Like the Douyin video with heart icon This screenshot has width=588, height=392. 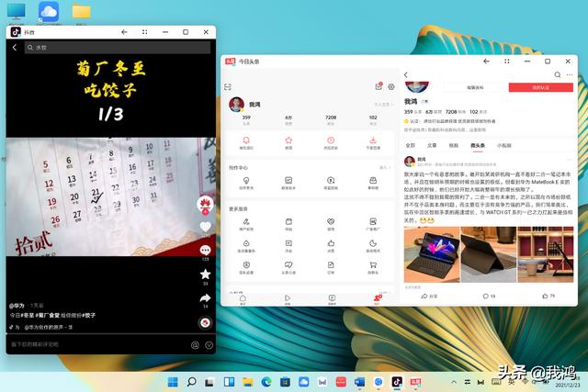coord(205,227)
